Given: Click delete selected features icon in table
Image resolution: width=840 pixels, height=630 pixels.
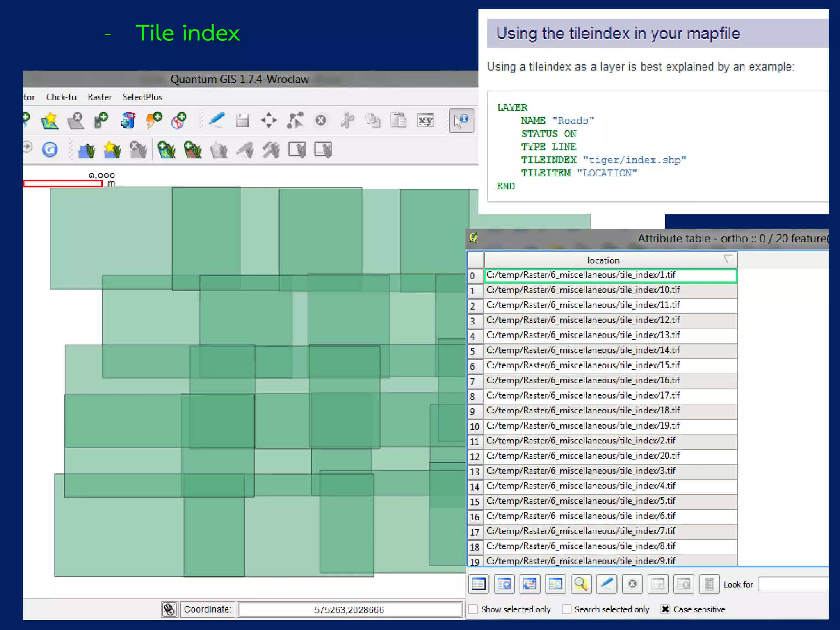Looking at the screenshot, I should 632,584.
